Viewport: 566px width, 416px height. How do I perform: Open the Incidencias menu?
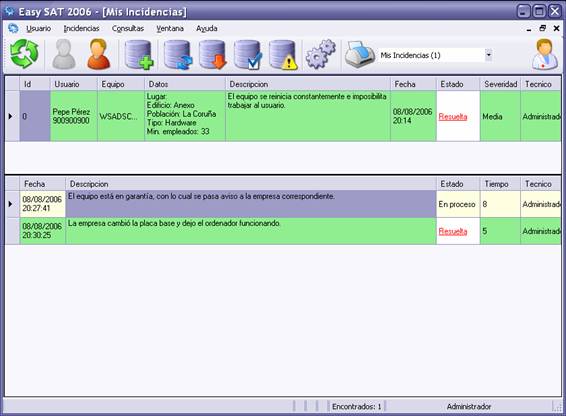coord(81,29)
